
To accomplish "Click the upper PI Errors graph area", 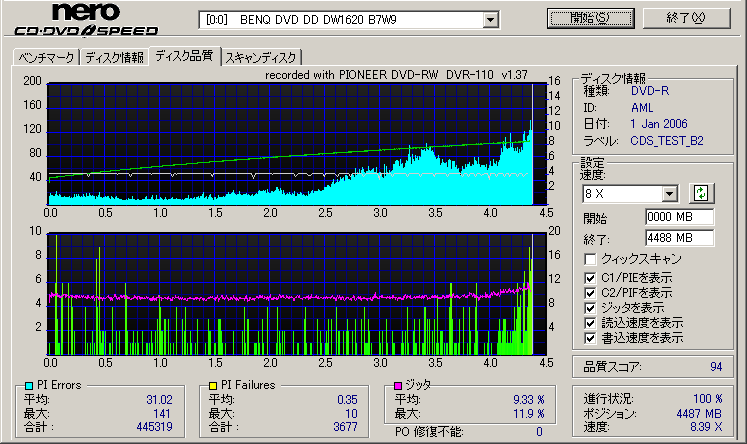I will pyautogui.click(x=297, y=144).
